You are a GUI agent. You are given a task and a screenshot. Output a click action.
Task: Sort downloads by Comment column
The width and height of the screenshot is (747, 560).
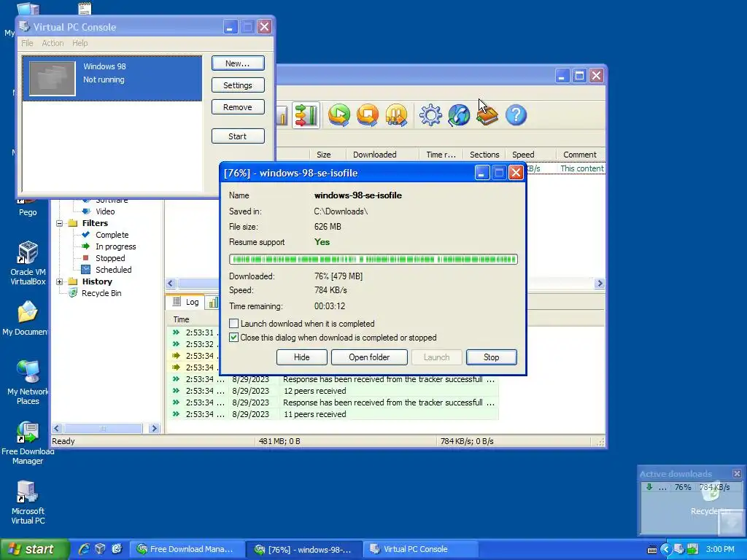pyautogui.click(x=579, y=155)
